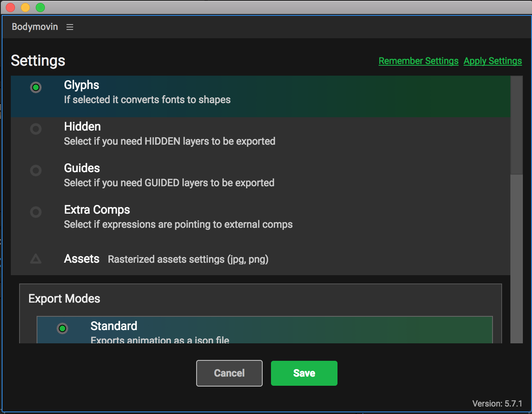Click the Apply Settings link

[x=493, y=61]
